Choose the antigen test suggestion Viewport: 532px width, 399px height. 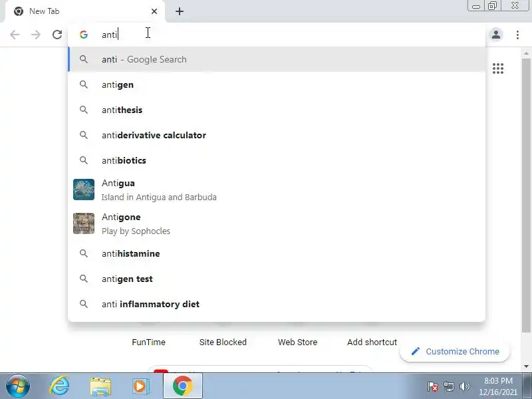pos(277,279)
